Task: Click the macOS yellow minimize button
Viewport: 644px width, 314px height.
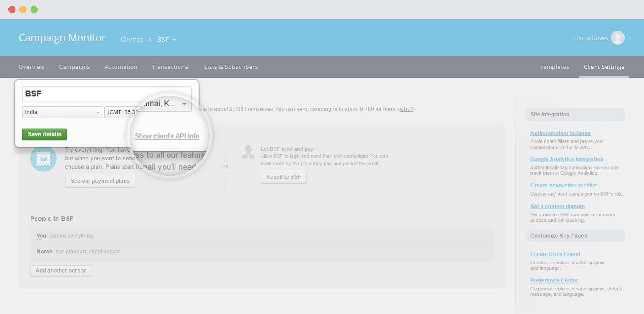Action: coord(23,9)
